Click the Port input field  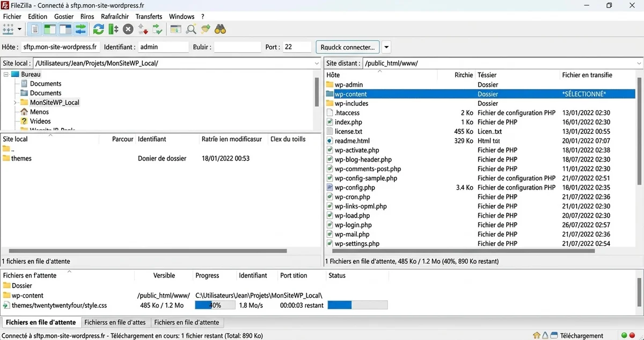297,47
